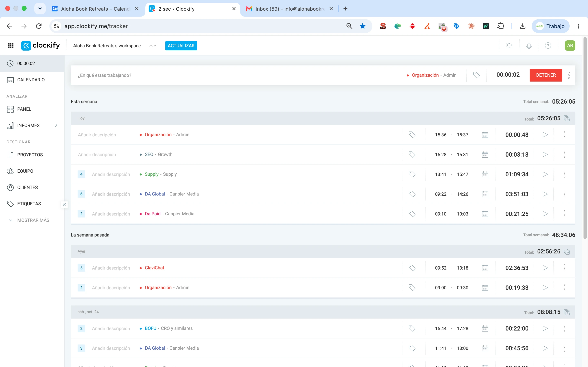This screenshot has width=588, height=367.
Task: Click the ACTUALIZAR upgrade button
Action: 181,46
